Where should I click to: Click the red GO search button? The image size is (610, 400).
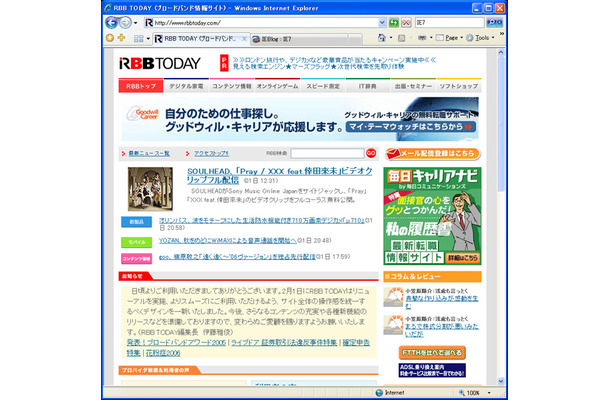point(371,153)
